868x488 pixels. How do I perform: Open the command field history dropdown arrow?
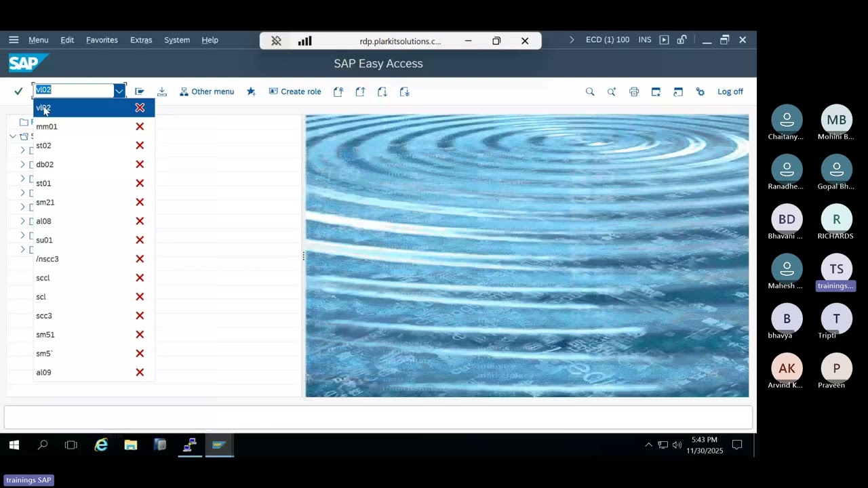[119, 91]
